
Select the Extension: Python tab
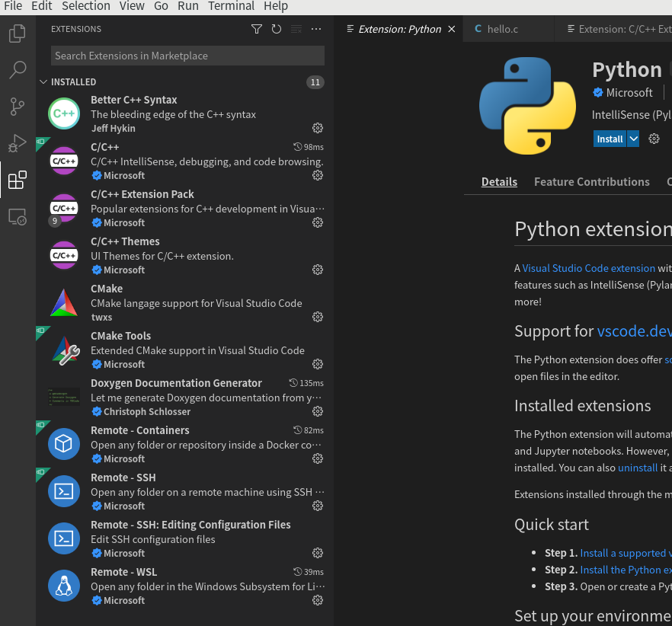[x=398, y=29]
